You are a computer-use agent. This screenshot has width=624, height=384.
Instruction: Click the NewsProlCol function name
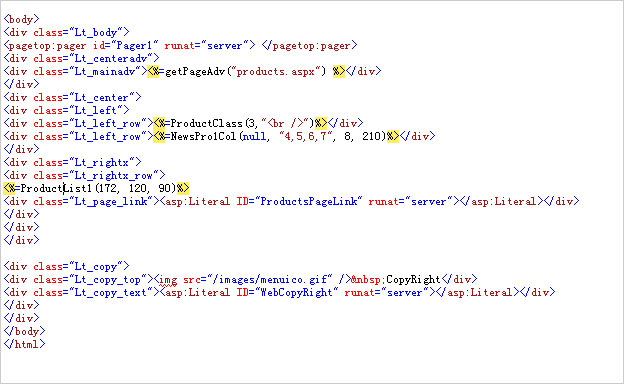click(x=203, y=136)
